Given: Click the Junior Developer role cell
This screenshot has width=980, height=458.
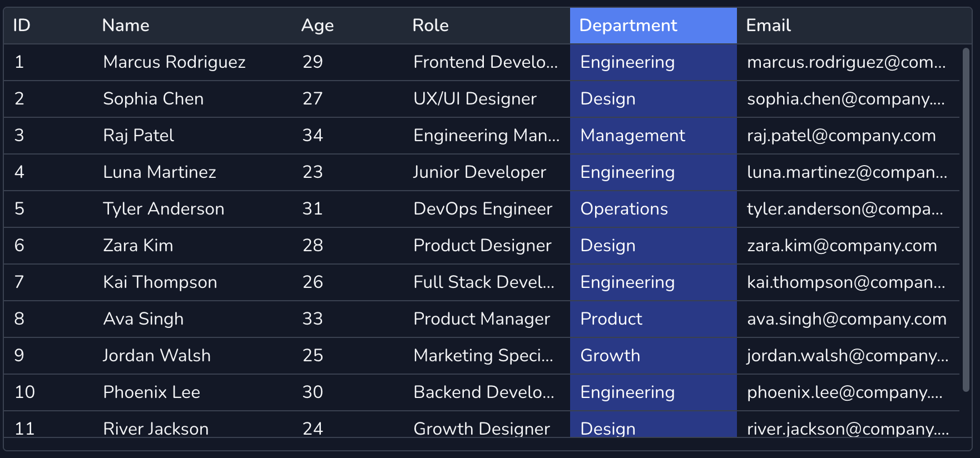Looking at the screenshot, I should point(479,172).
